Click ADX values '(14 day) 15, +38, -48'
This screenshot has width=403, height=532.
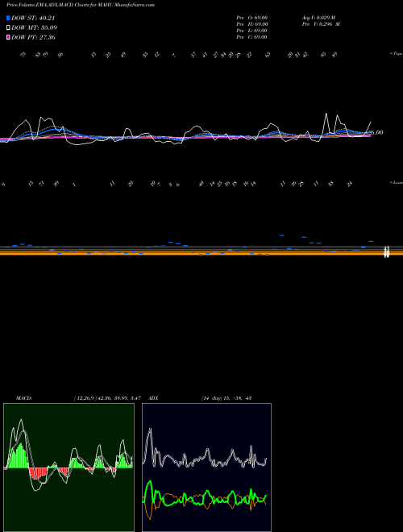click(226, 398)
